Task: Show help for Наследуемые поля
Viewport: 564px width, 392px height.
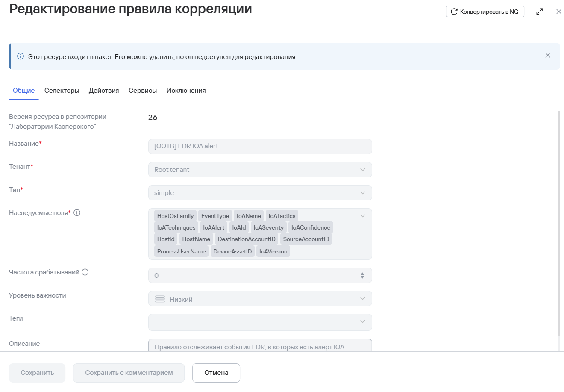Action: pos(77,213)
